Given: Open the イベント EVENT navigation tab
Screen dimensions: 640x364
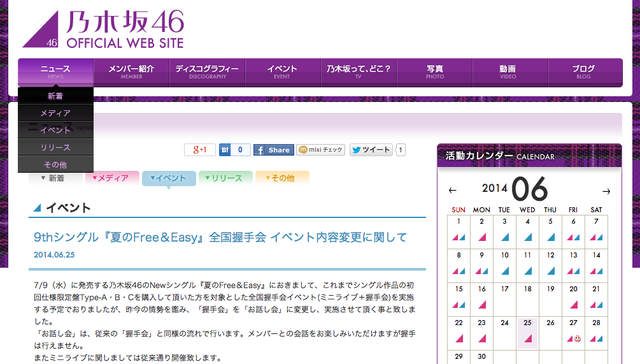Looking at the screenshot, I should (x=282, y=72).
